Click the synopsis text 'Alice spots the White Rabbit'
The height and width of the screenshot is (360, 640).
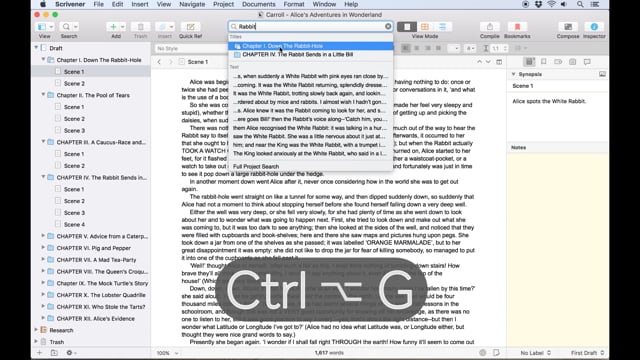[549, 101]
